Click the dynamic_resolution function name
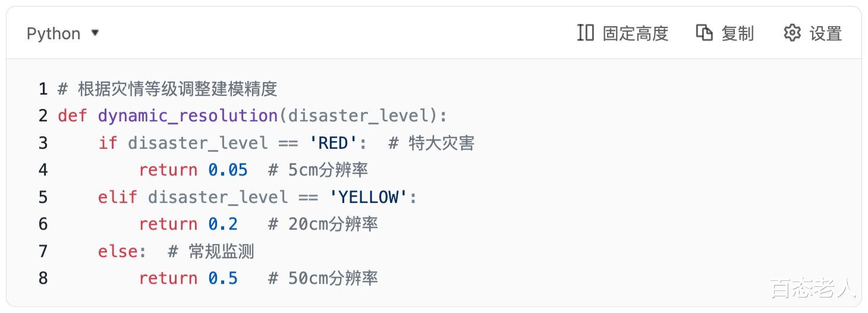868x313 pixels. click(x=187, y=115)
